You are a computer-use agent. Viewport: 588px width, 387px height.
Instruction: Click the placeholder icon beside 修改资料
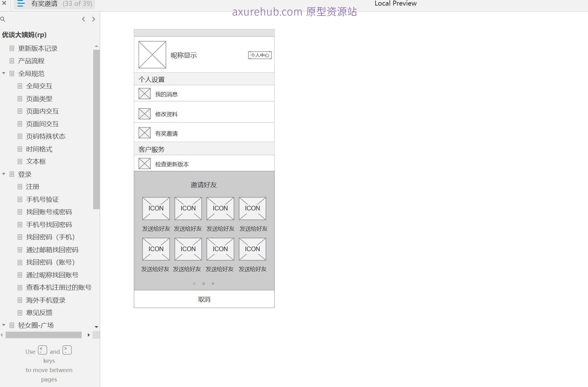click(x=144, y=114)
